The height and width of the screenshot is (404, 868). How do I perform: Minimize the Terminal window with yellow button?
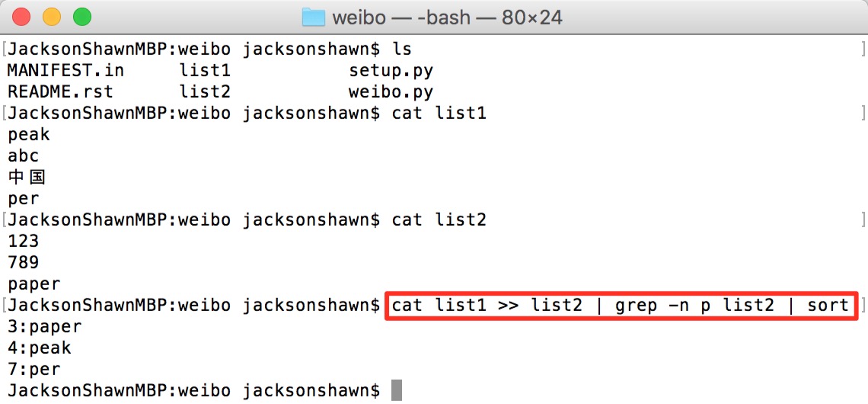tap(52, 16)
